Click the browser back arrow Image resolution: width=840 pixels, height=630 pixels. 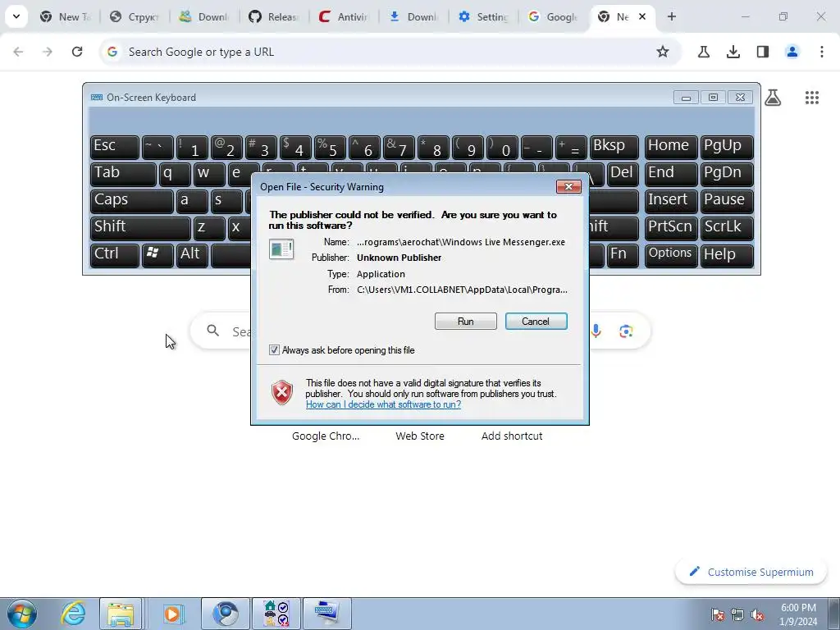(x=18, y=52)
